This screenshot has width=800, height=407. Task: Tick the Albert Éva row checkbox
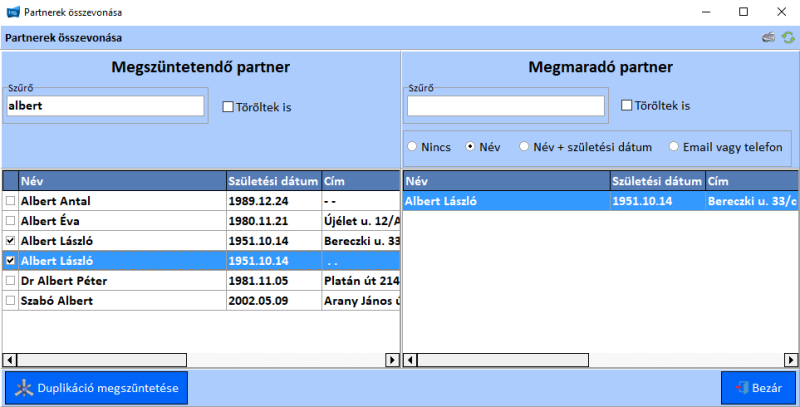point(10,221)
